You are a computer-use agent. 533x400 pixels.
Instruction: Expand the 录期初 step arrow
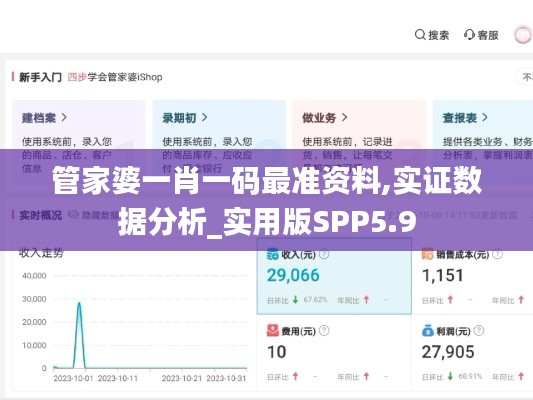pos(204,118)
